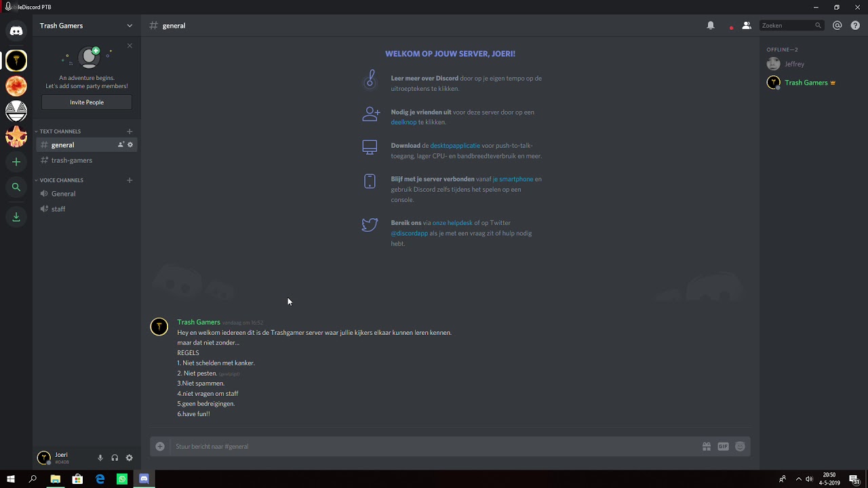The image size is (868, 488).
Task: Select the Trash Gamers server icon in sidebar
Action: tap(16, 60)
